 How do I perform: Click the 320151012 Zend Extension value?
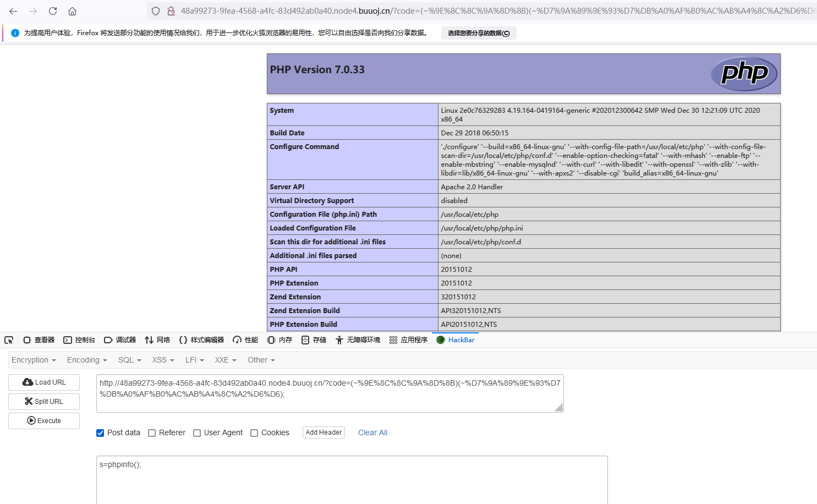pyautogui.click(x=458, y=297)
